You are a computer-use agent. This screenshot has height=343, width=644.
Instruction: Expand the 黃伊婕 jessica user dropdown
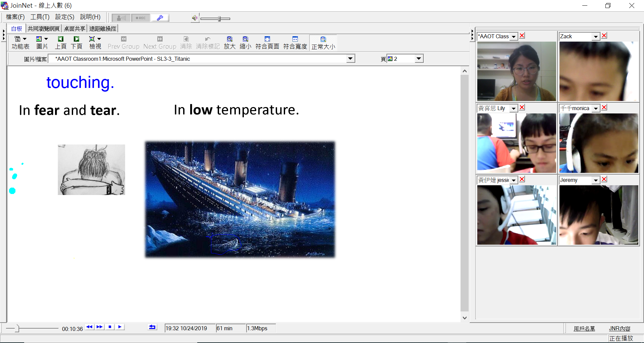point(514,180)
